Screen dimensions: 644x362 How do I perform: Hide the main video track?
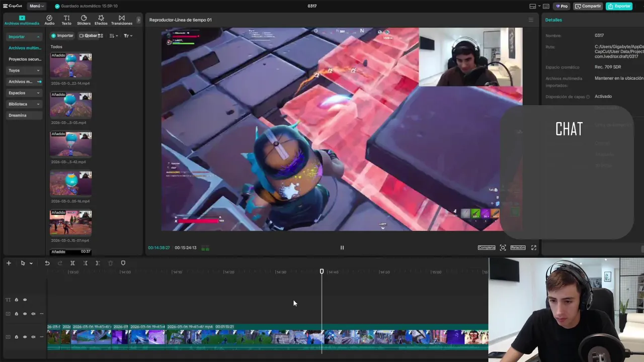[x=25, y=337]
